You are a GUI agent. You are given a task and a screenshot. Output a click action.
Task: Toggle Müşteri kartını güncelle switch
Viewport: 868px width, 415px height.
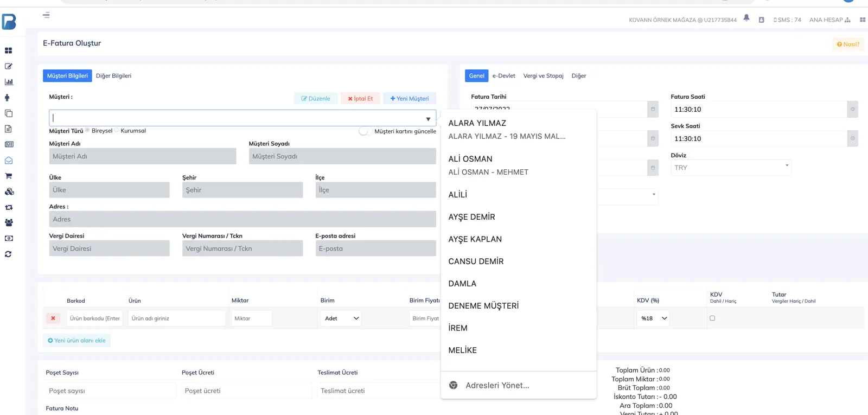point(364,131)
